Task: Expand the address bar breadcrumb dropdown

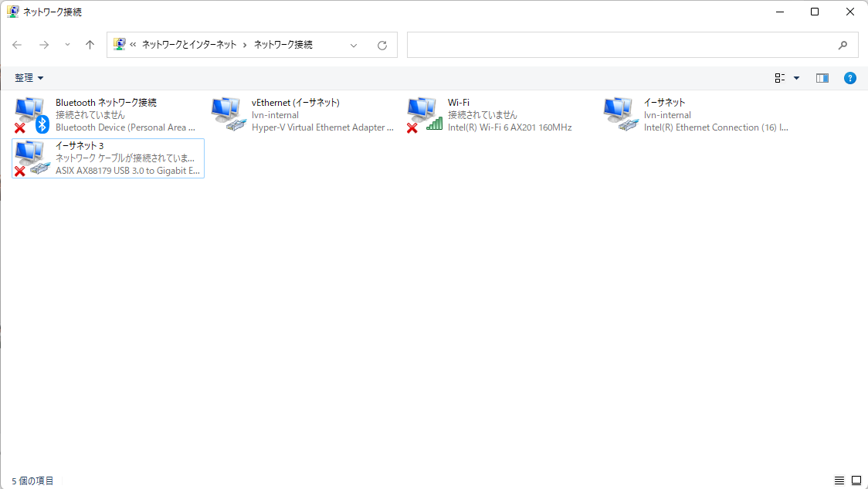Action: pos(354,45)
